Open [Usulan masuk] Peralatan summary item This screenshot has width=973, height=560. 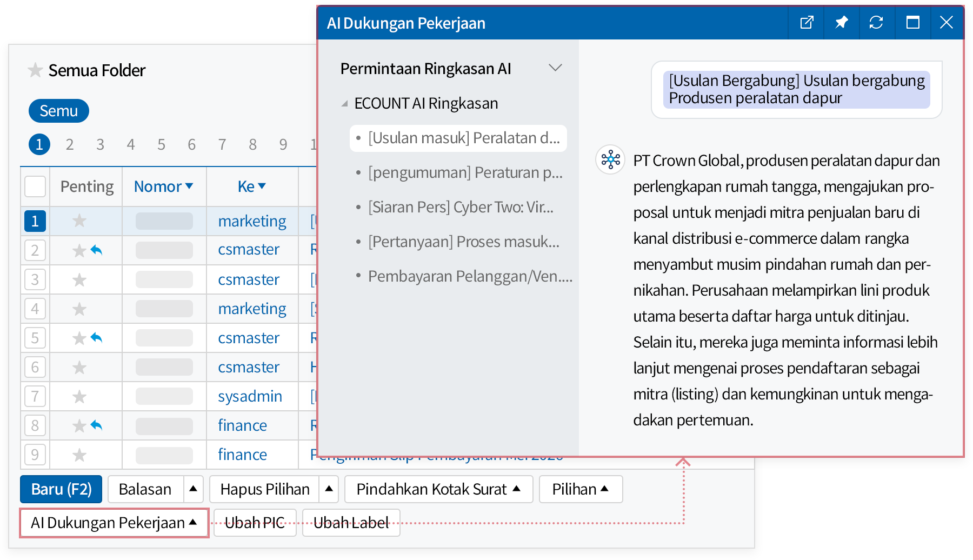[458, 138]
